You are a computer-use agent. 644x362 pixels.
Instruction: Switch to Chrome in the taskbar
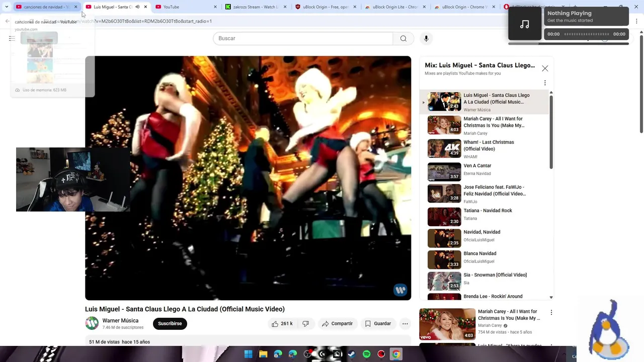click(x=396, y=354)
